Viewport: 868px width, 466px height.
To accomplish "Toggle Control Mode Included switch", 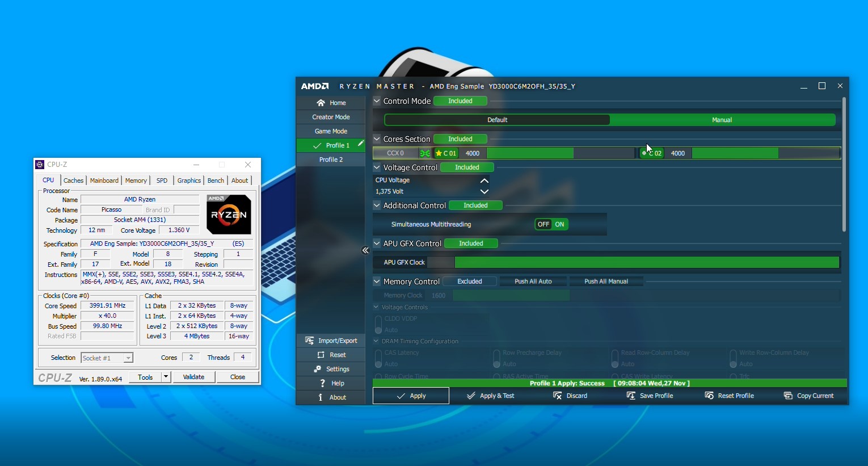I will coord(460,101).
